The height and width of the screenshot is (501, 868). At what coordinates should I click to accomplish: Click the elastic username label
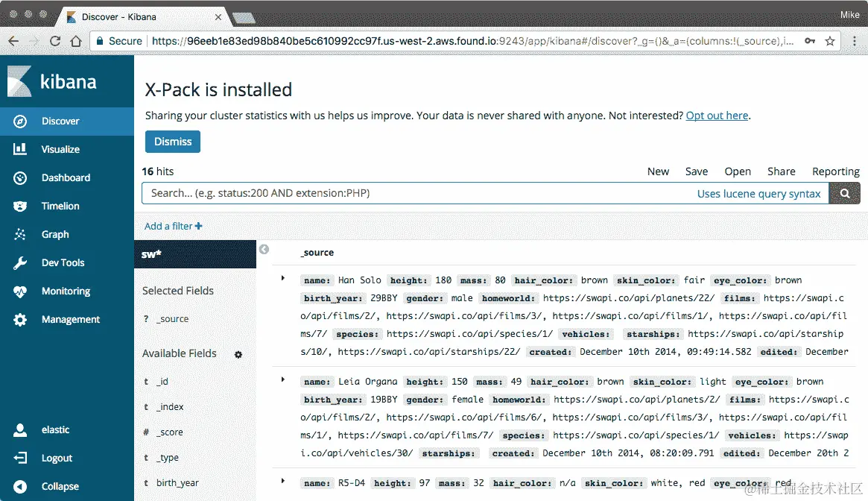[x=55, y=430]
